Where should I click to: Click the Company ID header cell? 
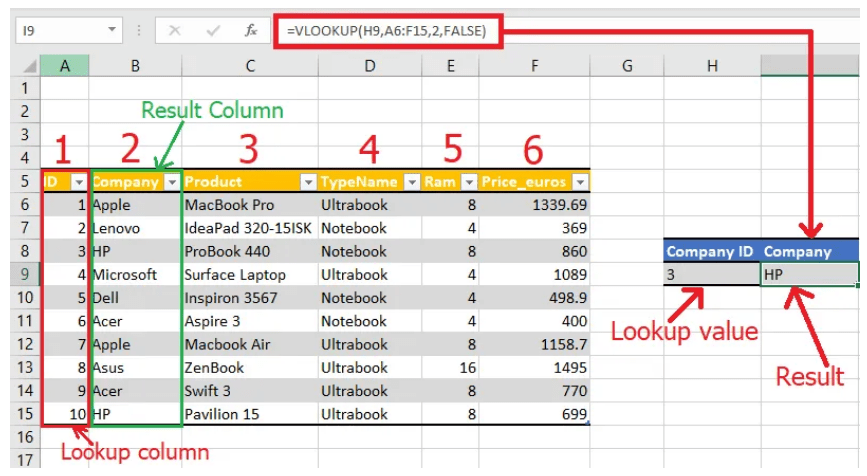tap(712, 251)
